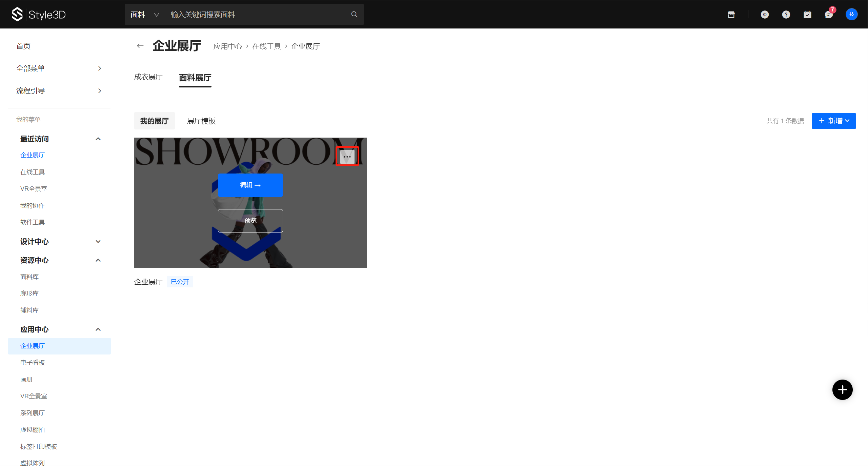Open 虚拟陈列 in the sidebar
Image resolution: width=868 pixels, height=466 pixels.
tap(32, 463)
